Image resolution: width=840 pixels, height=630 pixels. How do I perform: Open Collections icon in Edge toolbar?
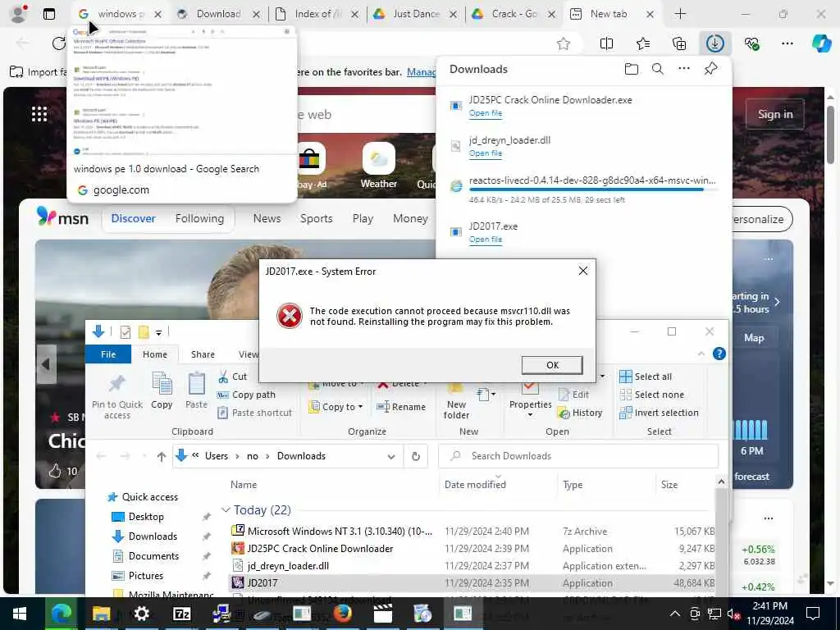(678, 44)
